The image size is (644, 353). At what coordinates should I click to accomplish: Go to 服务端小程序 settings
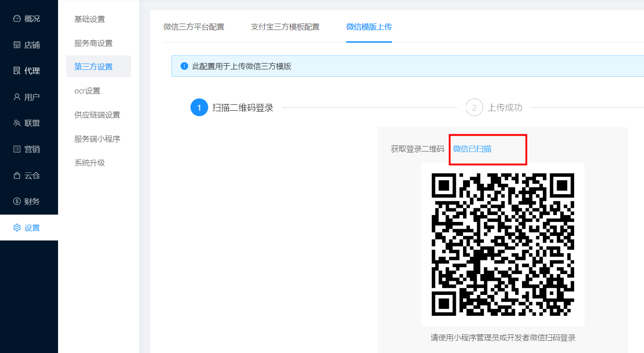98,139
